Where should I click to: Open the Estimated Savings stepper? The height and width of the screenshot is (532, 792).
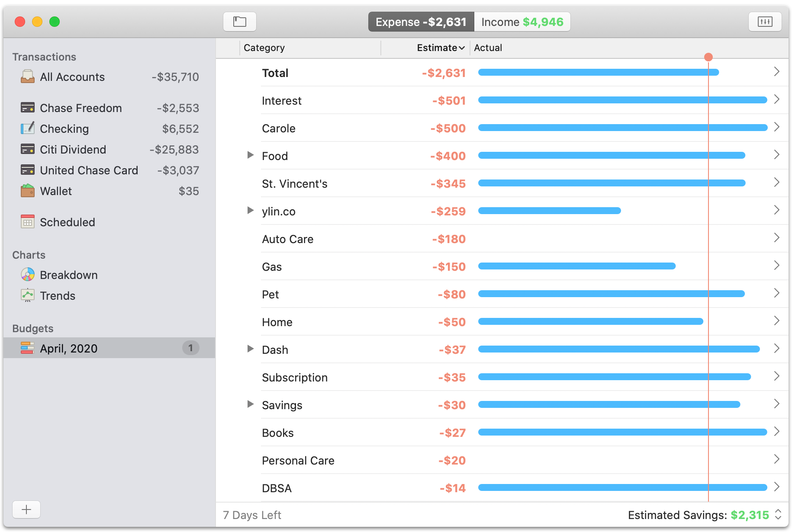point(778,515)
